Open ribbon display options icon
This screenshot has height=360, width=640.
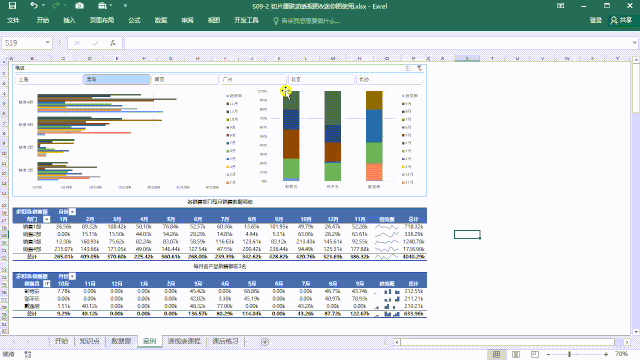(x=560, y=6)
